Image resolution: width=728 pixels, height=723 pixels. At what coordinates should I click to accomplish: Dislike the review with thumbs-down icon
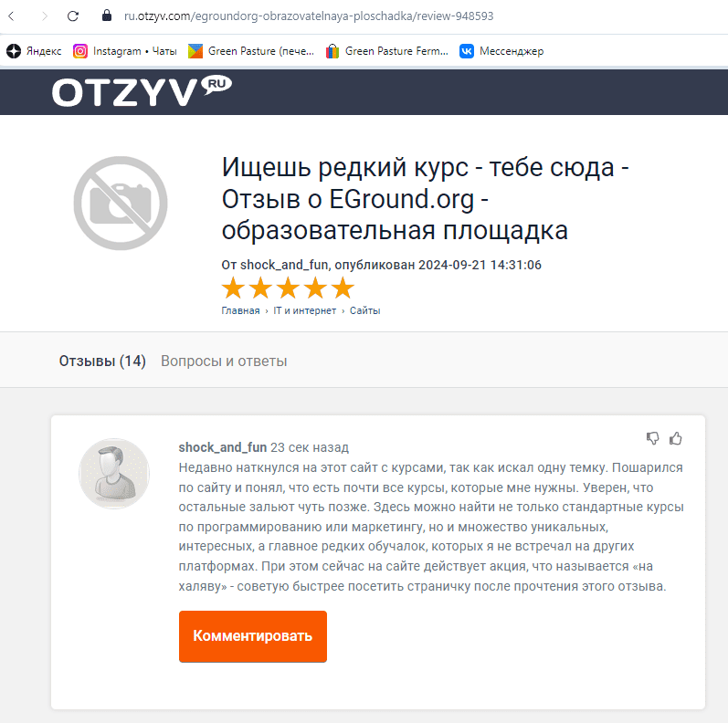[653, 438]
